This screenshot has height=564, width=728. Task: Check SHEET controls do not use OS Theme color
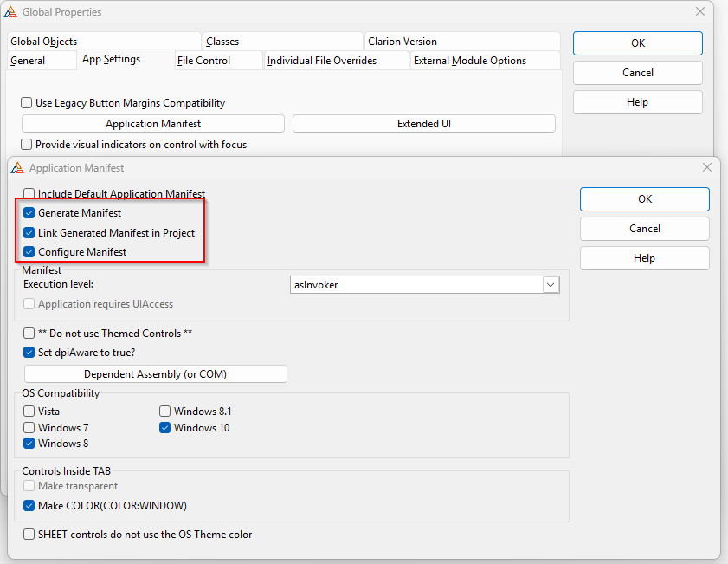pos(29,535)
